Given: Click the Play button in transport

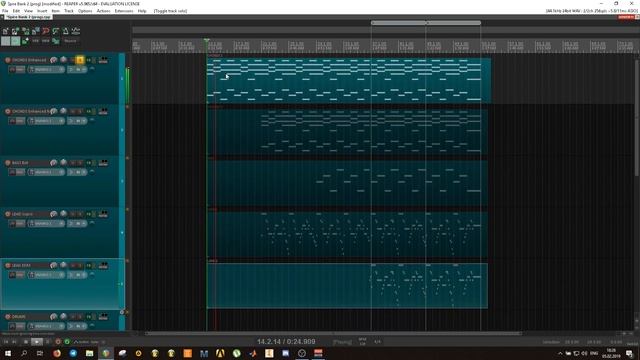Looking at the screenshot, I should [37, 342].
